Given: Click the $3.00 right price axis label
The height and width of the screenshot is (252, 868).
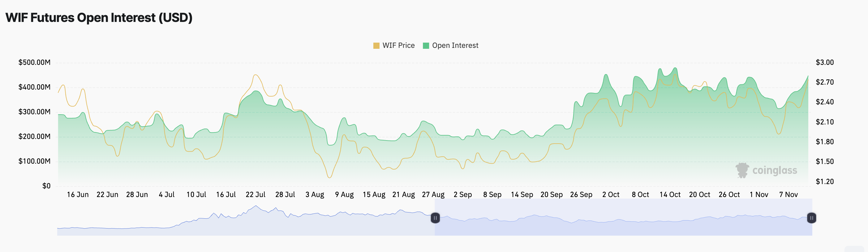Looking at the screenshot, I should 824,62.
